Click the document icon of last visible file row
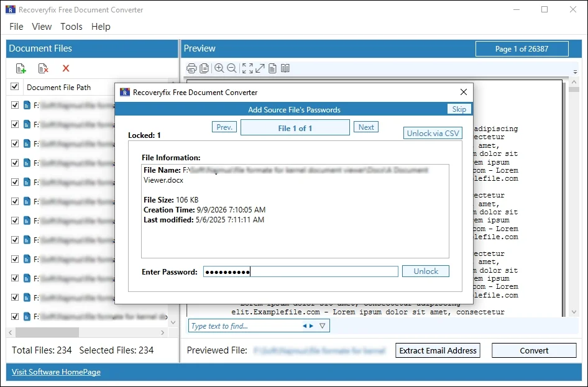The height and width of the screenshot is (387, 588). click(27, 317)
